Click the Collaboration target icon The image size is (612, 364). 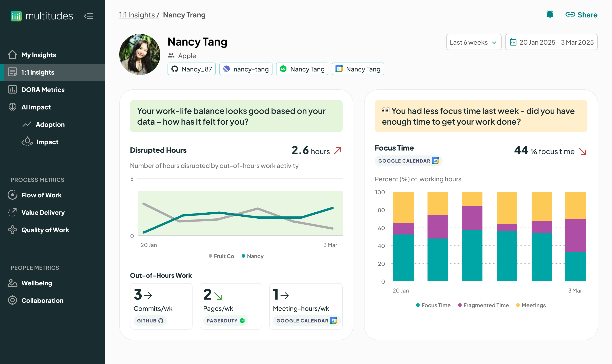[x=12, y=300]
